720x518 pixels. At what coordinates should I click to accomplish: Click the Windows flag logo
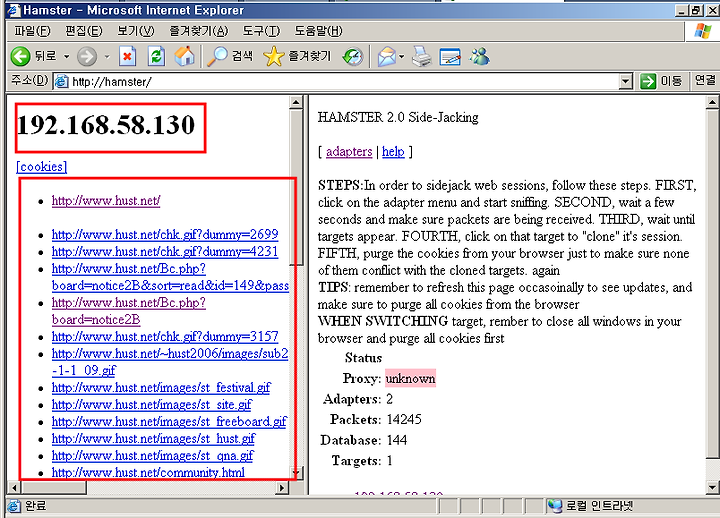[703, 31]
